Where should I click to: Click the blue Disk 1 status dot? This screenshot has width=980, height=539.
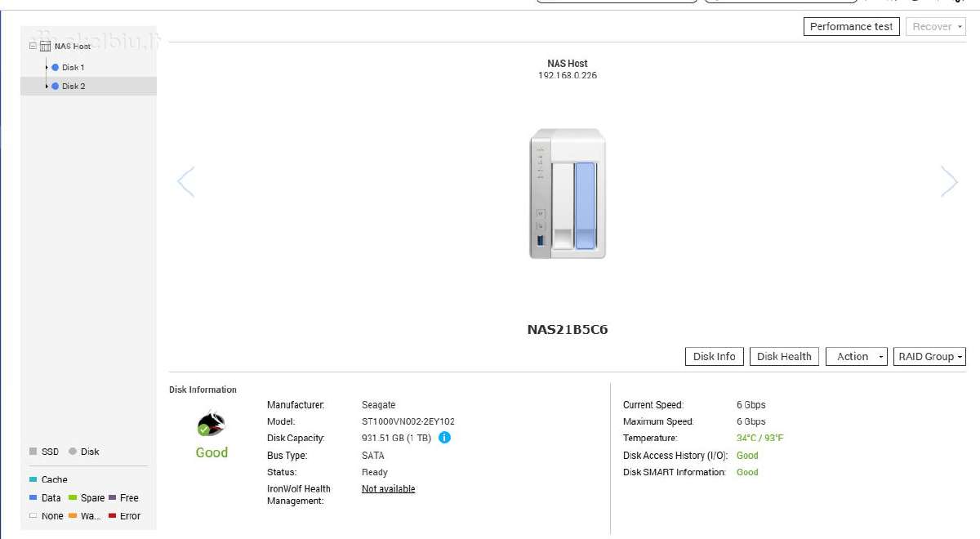(x=55, y=67)
